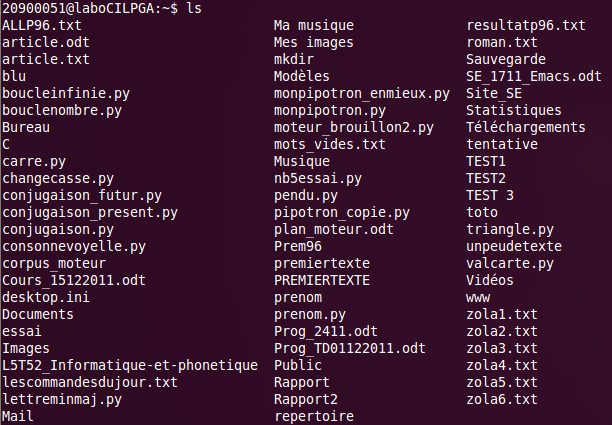Select the TEST 3 entry
612x425 pixels.
(x=490, y=195)
